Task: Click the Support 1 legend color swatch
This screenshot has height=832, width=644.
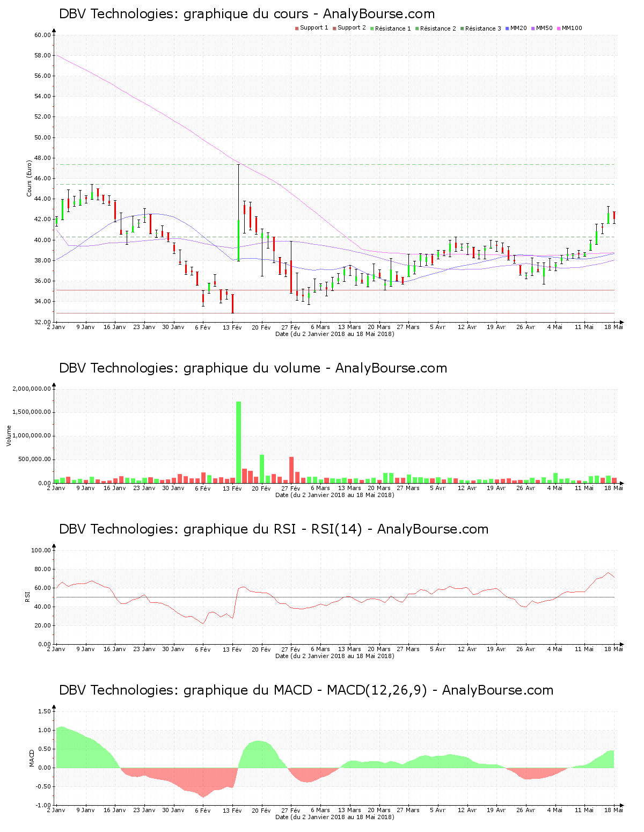Action: point(297,28)
